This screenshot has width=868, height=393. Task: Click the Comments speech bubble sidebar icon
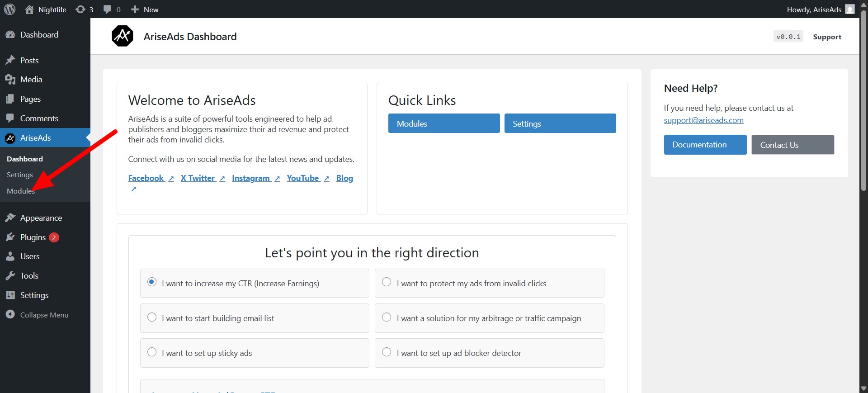(x=10, y=118)
